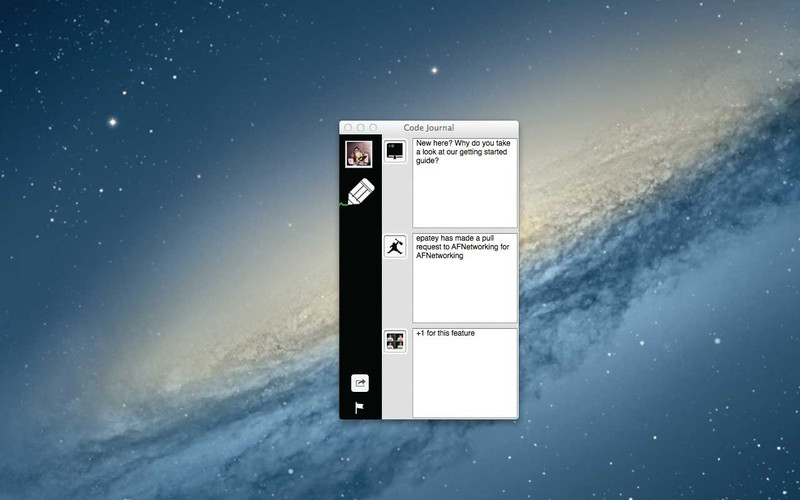Select the '+1 for this feature' entry

465,373
